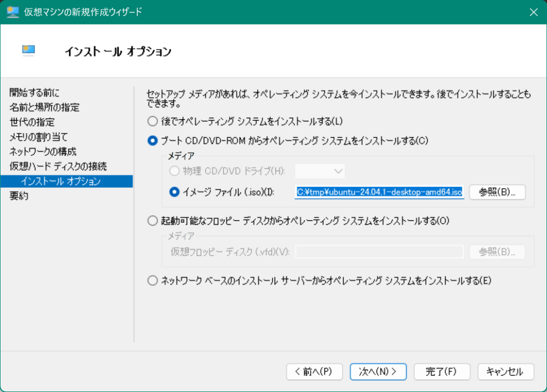Select ネットワーク ベースのインストール サーバー option
The height and width of the screenshot is (392, 547).
pos(153,280)
